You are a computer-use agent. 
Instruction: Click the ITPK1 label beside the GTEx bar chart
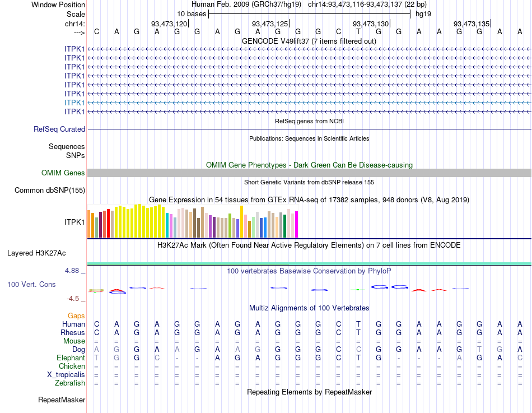(74, 222)
